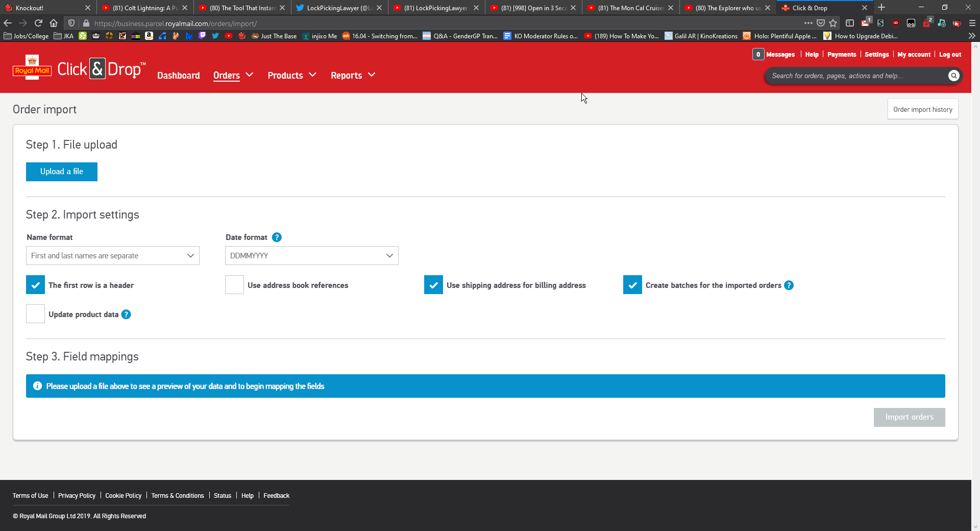
Task: Uncheck Create batches for the imported orders
Action: [x=632, y=285]
